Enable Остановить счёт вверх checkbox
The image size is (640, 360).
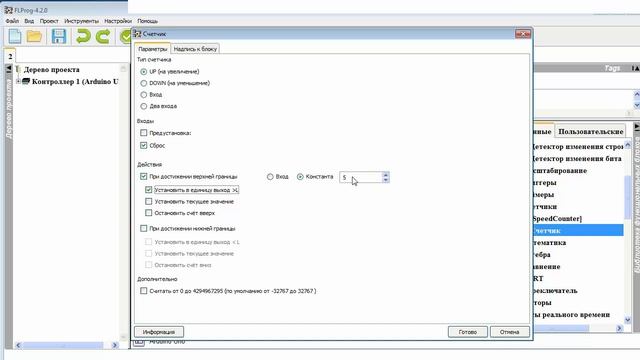149,213
